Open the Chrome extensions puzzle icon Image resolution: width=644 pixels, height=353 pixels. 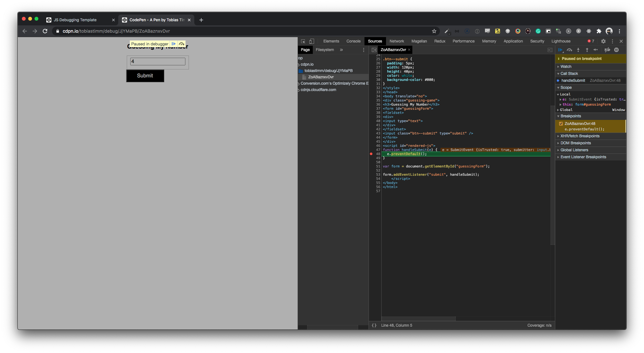click(599, 31)
